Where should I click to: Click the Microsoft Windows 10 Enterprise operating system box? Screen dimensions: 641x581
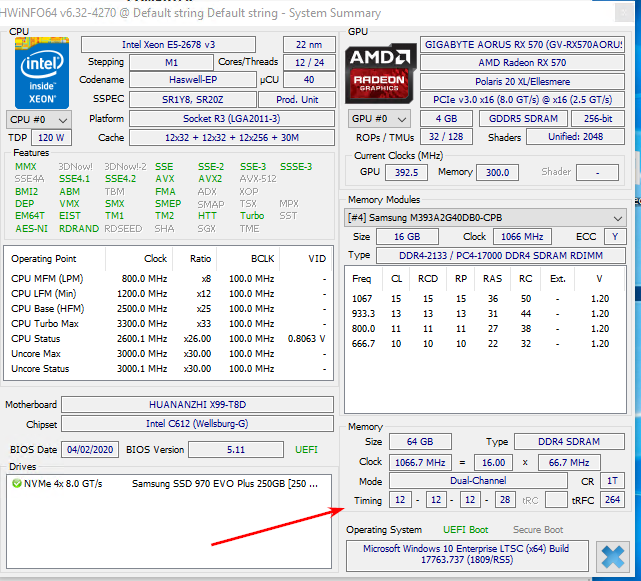(466, 555)
